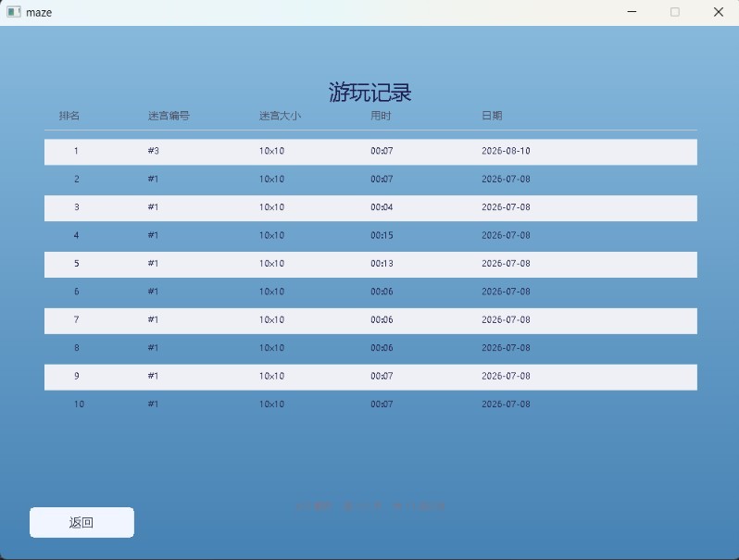739x560 pixels.
Task: Close the maze window
Action: tap(719, 12)
